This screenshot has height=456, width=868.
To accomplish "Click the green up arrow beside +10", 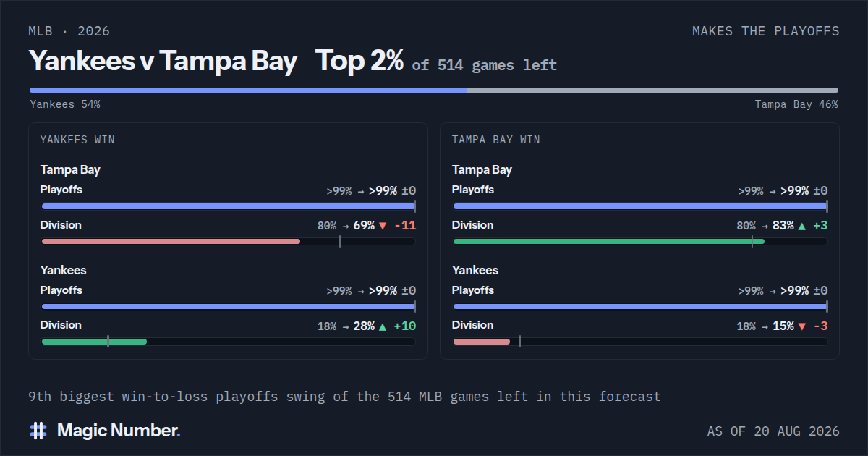I will [x=383, y=326].
